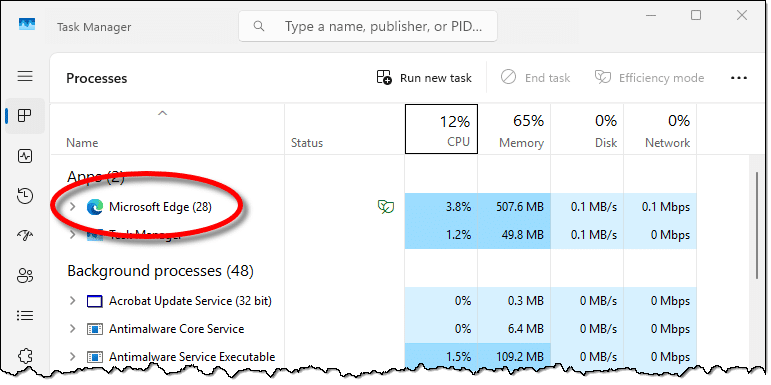Open the Performance sidebar icon
Viewport: 771px width, 385px height.
click(x=25, y=156)
